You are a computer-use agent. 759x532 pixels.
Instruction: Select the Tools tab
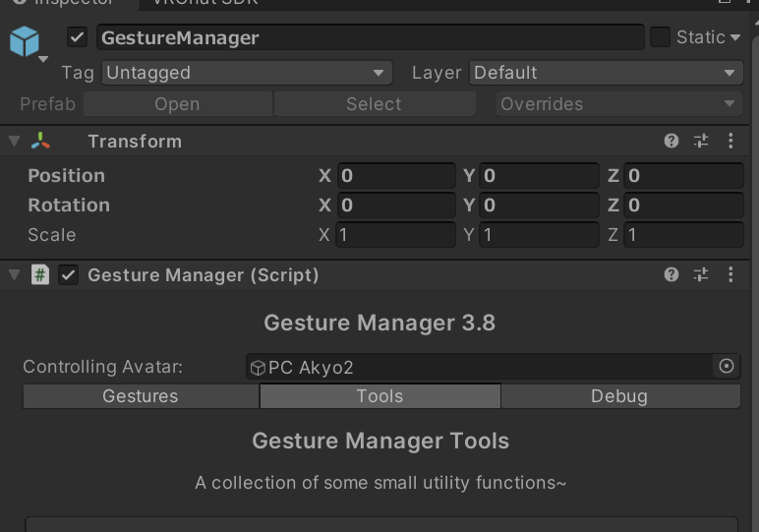(x=379, y=396)
